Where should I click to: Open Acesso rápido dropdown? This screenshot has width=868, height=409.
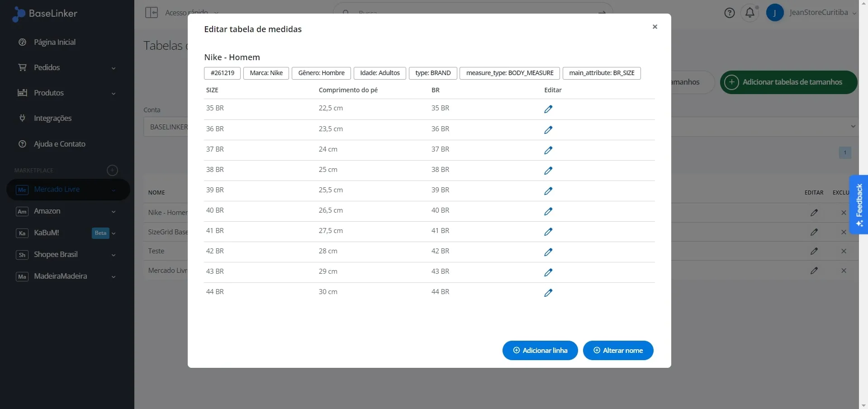[191, 13]
